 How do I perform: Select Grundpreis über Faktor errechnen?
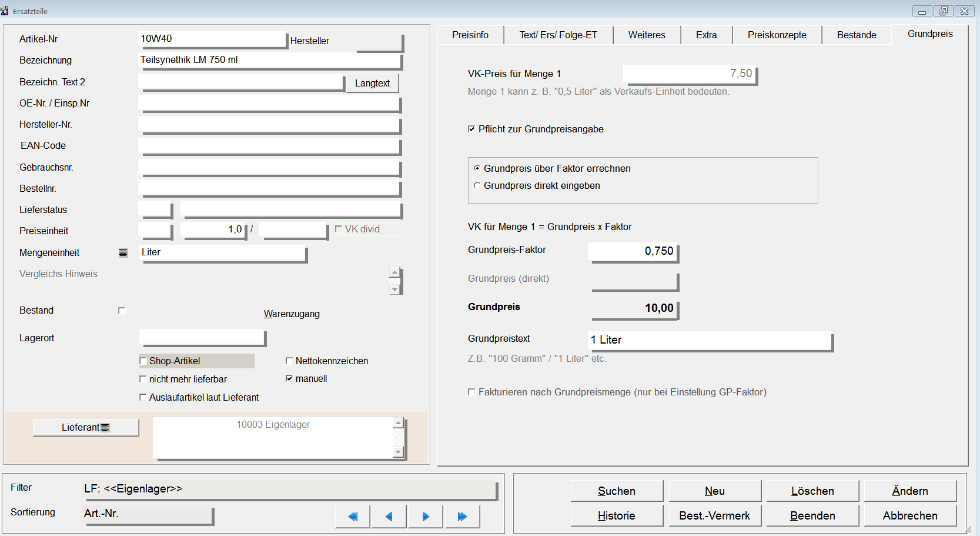click(x=477, y=168)
